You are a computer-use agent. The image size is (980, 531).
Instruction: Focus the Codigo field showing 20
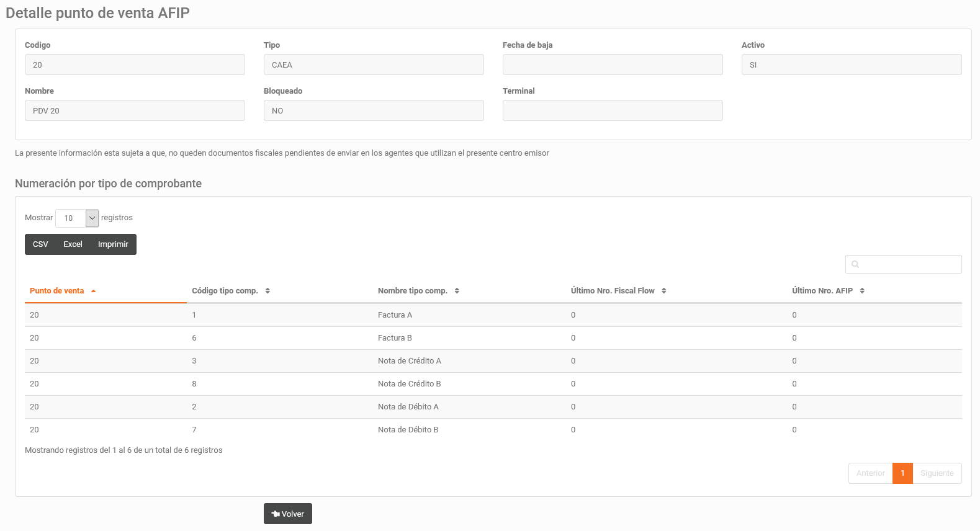tap(135, 65)
